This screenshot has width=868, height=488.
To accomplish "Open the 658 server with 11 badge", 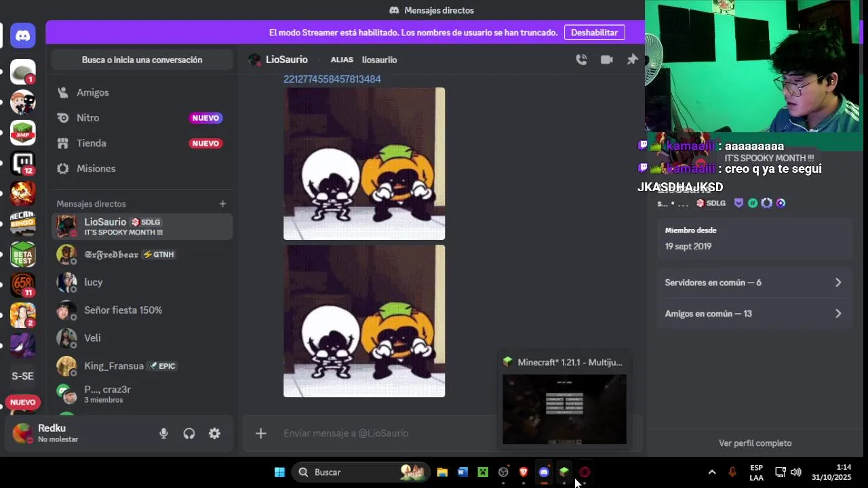I will (23, 285).
